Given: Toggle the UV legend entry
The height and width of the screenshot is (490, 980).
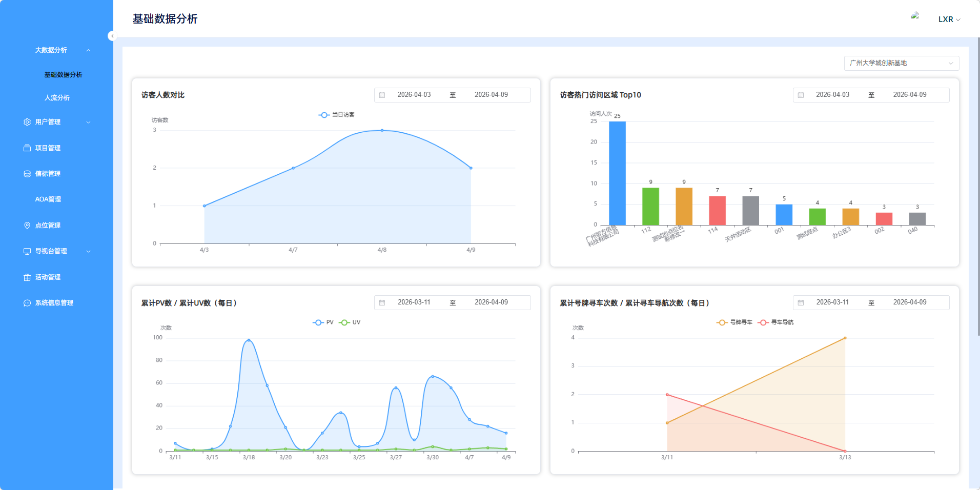Looking at the screenshot, I should click(351, 322).
